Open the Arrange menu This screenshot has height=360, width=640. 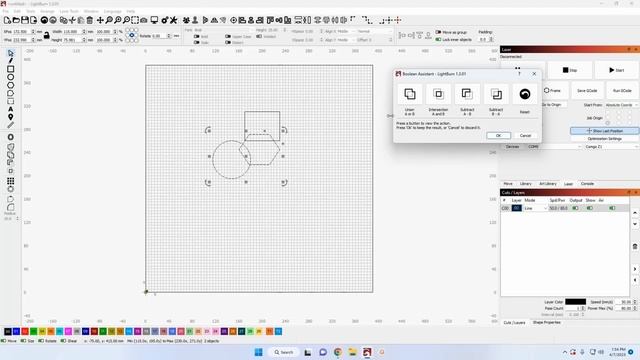coord(47,11)
